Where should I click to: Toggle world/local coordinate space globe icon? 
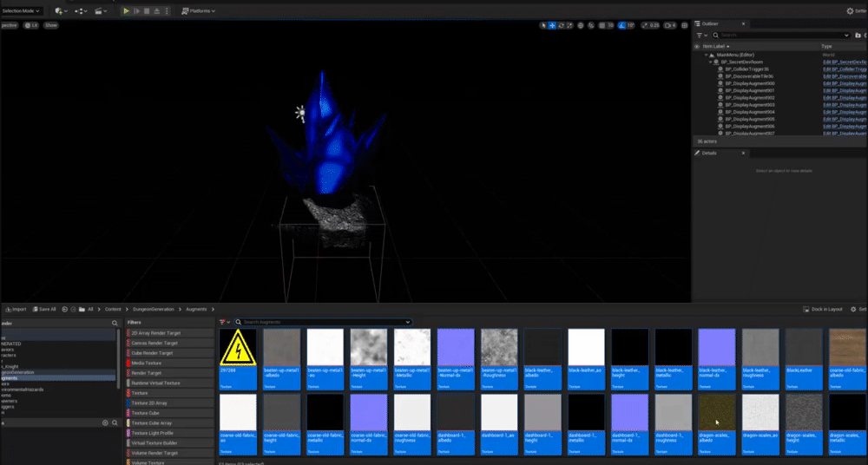tap(581, 25)
